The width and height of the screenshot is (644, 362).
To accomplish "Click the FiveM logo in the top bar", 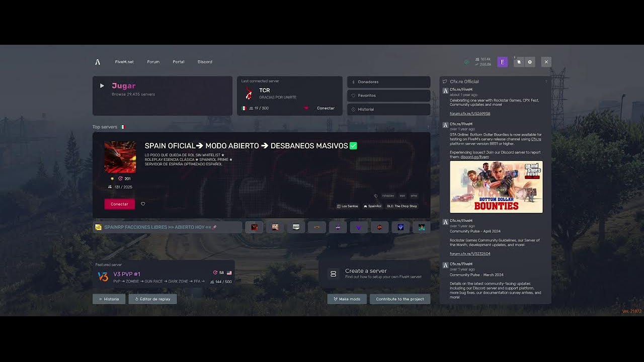I will point(98,62).
